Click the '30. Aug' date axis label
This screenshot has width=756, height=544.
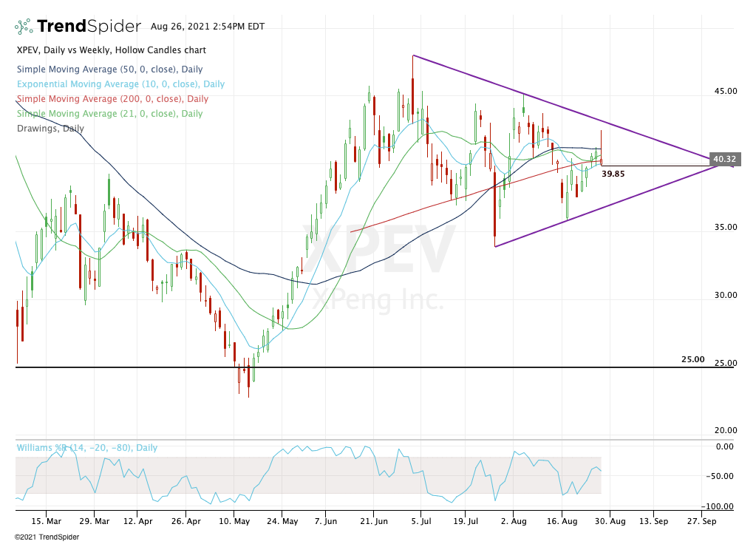pos(610,521)
